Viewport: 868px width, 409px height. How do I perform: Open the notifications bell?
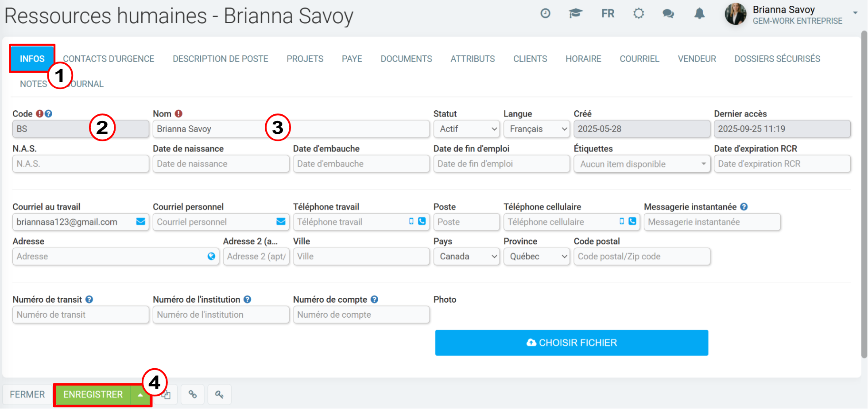click(699, 13)
